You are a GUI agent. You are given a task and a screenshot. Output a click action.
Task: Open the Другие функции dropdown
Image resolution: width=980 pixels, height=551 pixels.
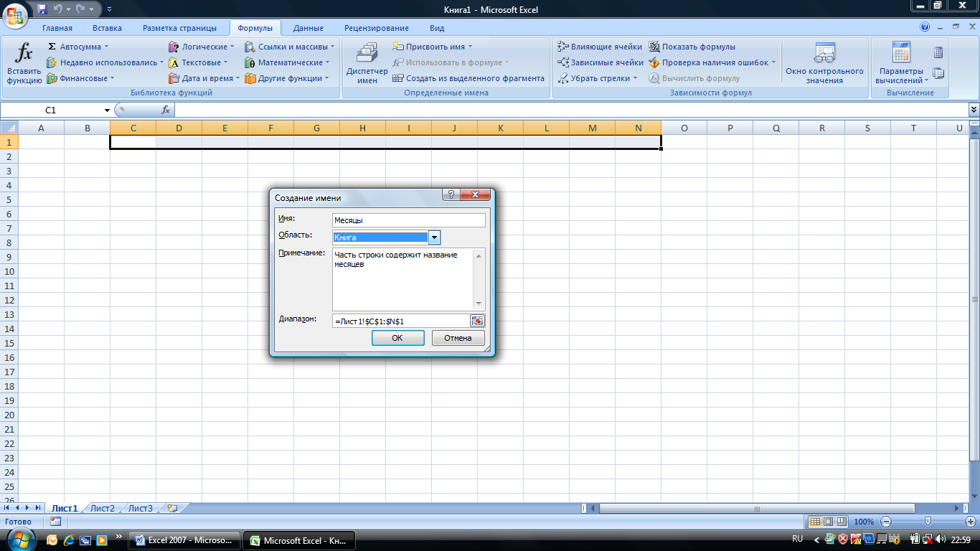[287, 78]
